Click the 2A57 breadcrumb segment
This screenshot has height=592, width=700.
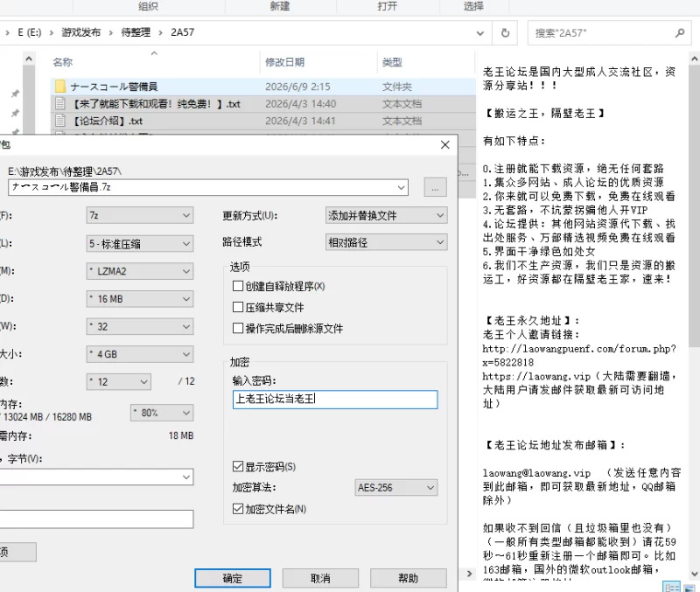point(182,32)
